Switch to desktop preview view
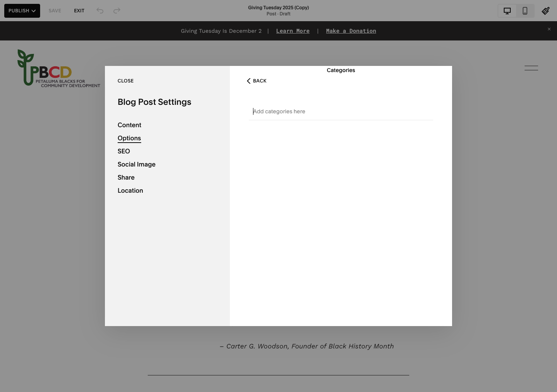 tap(507, 11)
